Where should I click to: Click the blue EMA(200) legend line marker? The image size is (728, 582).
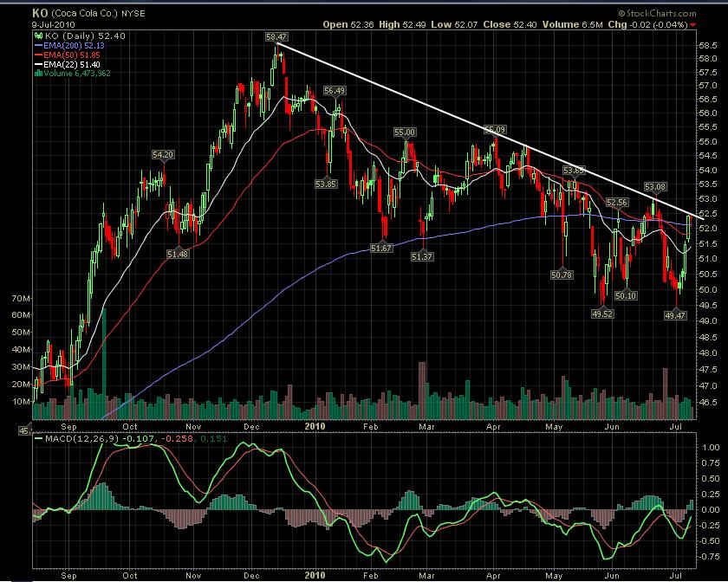(x=38, y=46)
